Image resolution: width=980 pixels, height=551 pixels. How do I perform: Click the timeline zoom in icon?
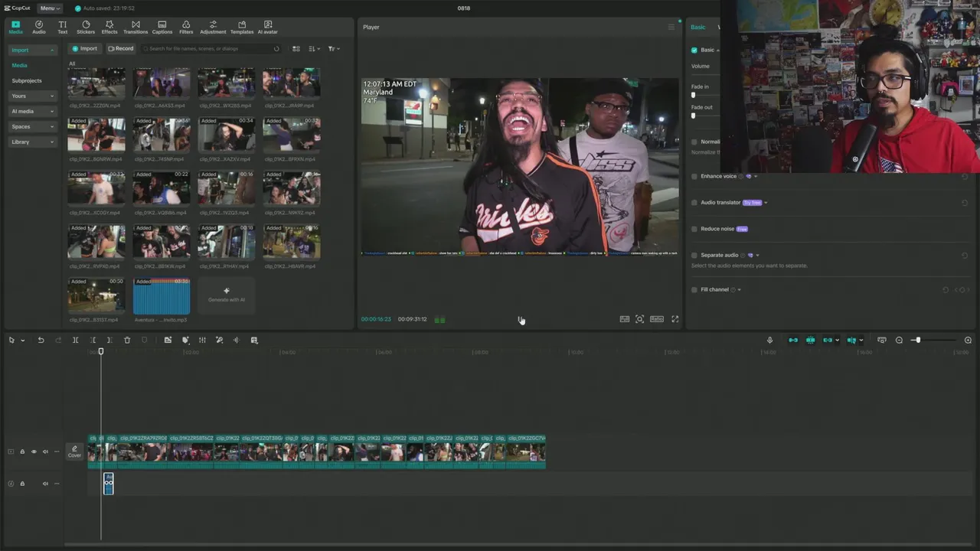coord(968,340)
